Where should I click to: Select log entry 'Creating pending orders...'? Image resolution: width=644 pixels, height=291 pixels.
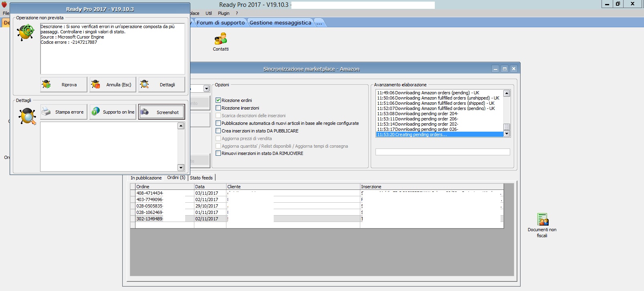coord(440,134)
